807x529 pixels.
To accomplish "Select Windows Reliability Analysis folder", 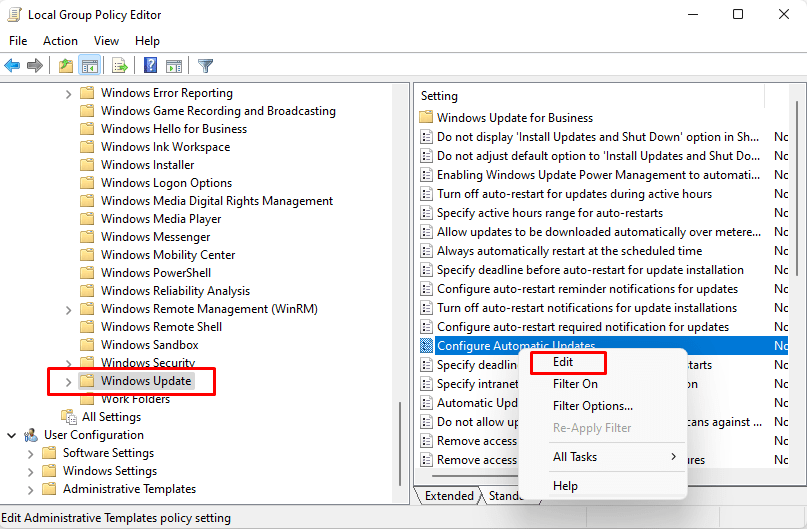I will [x=175, y=291].
